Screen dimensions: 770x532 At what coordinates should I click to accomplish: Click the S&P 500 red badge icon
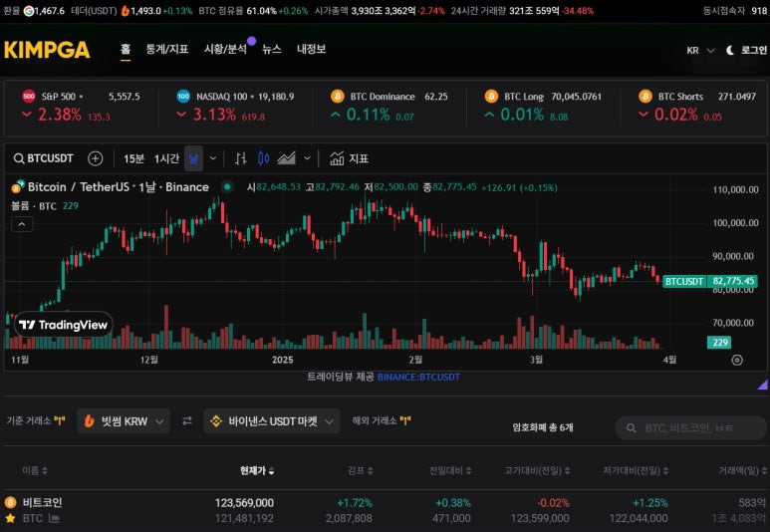29,97
